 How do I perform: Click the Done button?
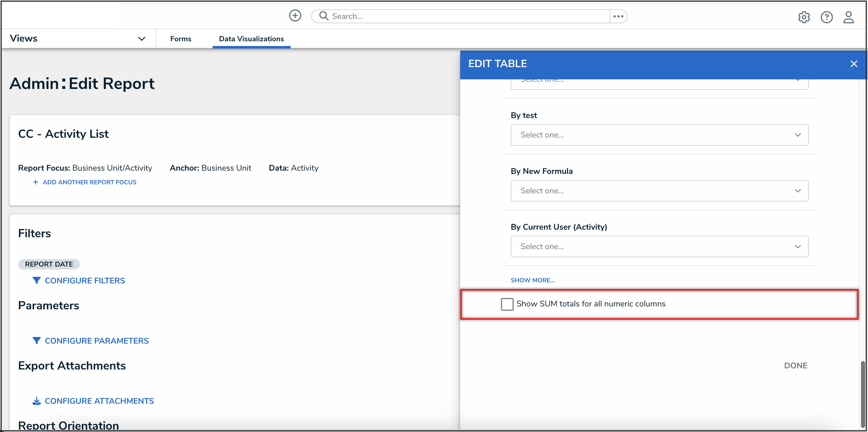pyautogui.click(x=795, y=365)
